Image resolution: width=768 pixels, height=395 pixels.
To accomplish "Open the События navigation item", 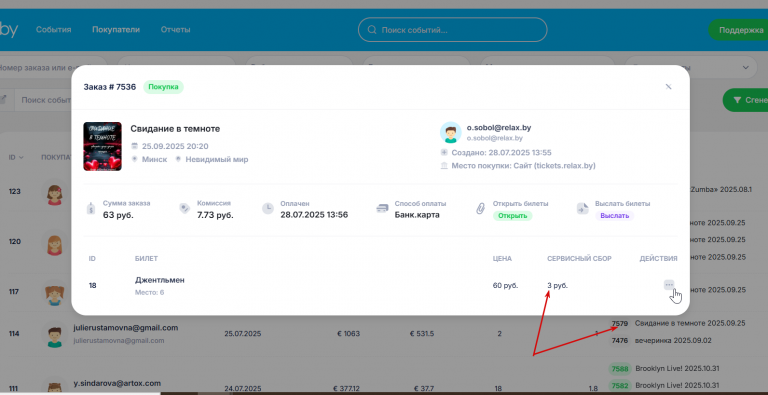I will pyautogui.click(x=53, y=29).
